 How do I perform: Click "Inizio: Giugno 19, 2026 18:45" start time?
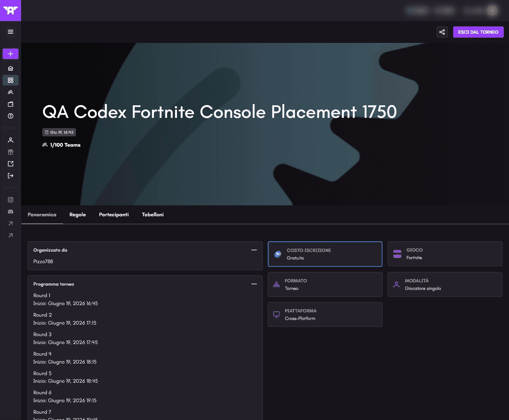point(66,381)
